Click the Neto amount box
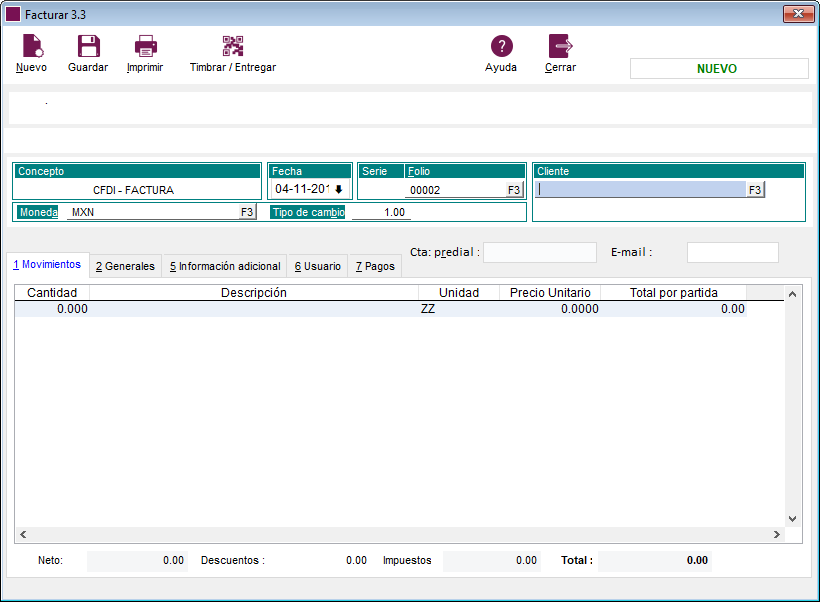 coord(137,561)
